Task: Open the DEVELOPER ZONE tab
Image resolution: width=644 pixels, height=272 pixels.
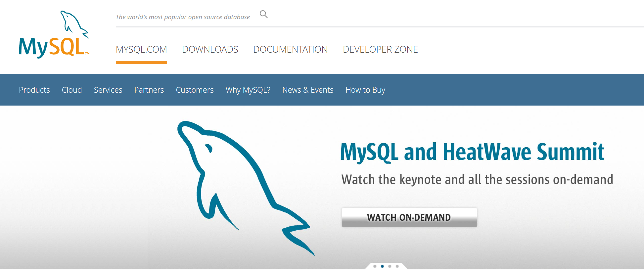Action: pos(381,49)
